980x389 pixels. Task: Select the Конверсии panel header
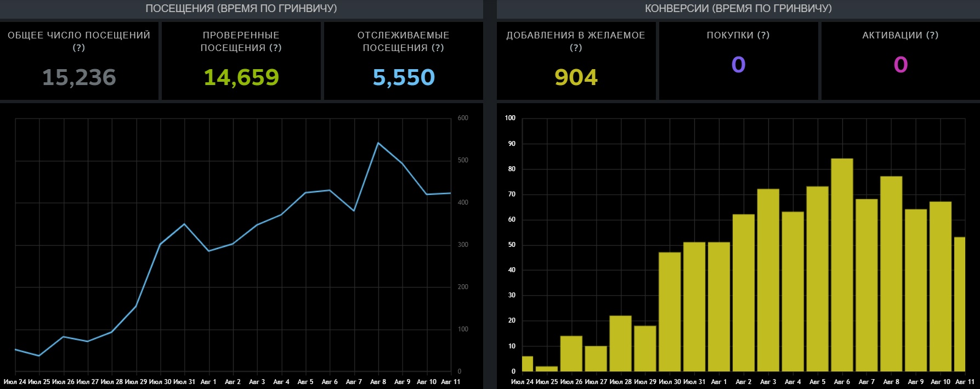pos(738,8)
